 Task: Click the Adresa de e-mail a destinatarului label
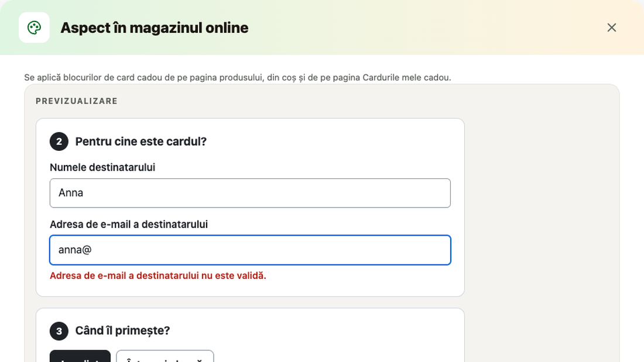coord(129,225)
